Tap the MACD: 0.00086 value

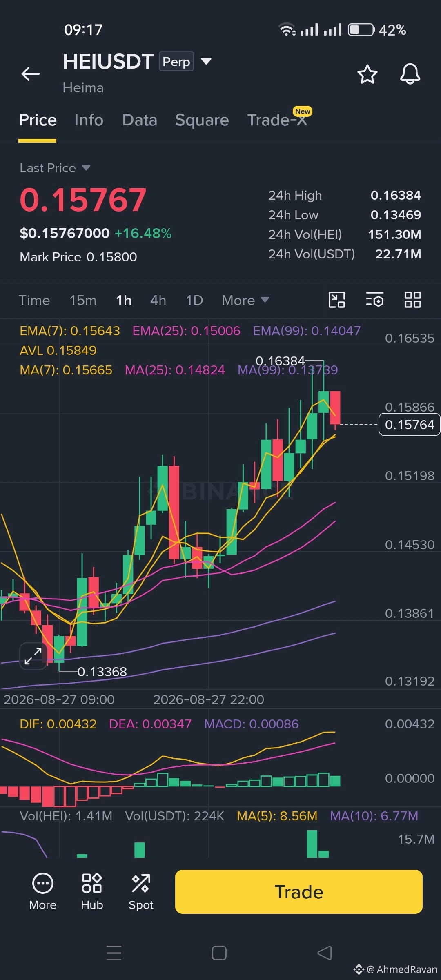(x=252, y=724)
